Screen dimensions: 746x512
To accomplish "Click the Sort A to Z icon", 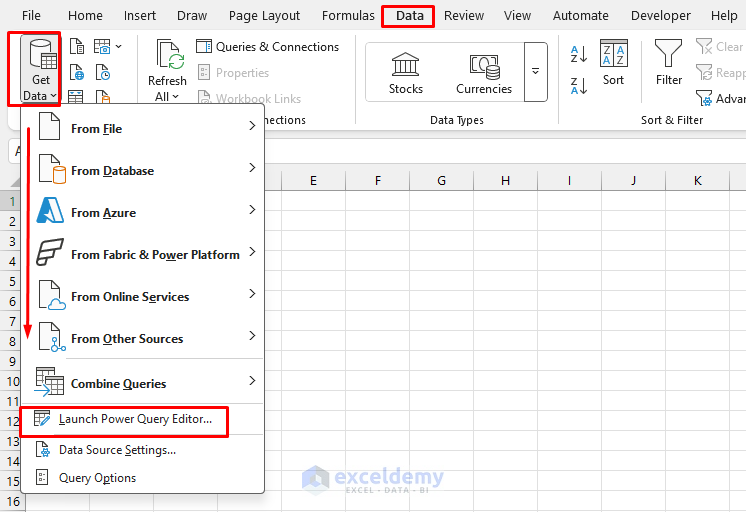I will point(579,54).
